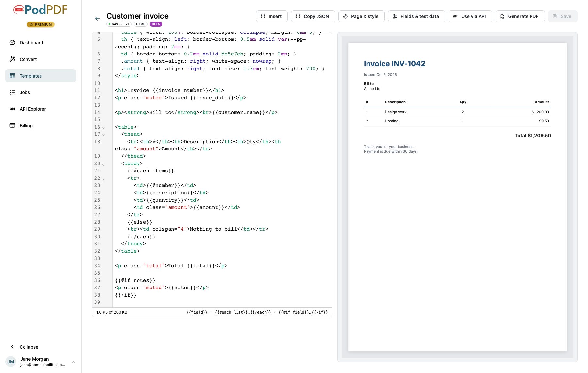Fold the tbody block at line 20

pyautogui.click(x=103, y=164)
